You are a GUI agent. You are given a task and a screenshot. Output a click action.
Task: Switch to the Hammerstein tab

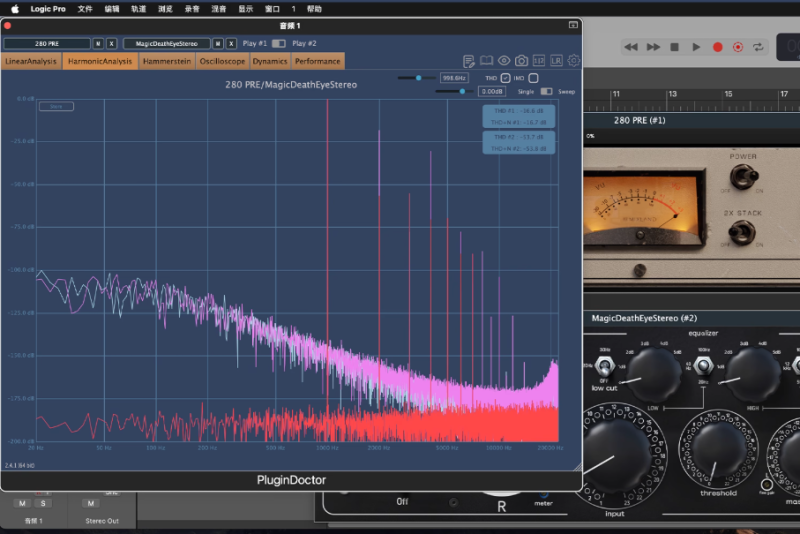pyautogui.click(x=167, y=61)
